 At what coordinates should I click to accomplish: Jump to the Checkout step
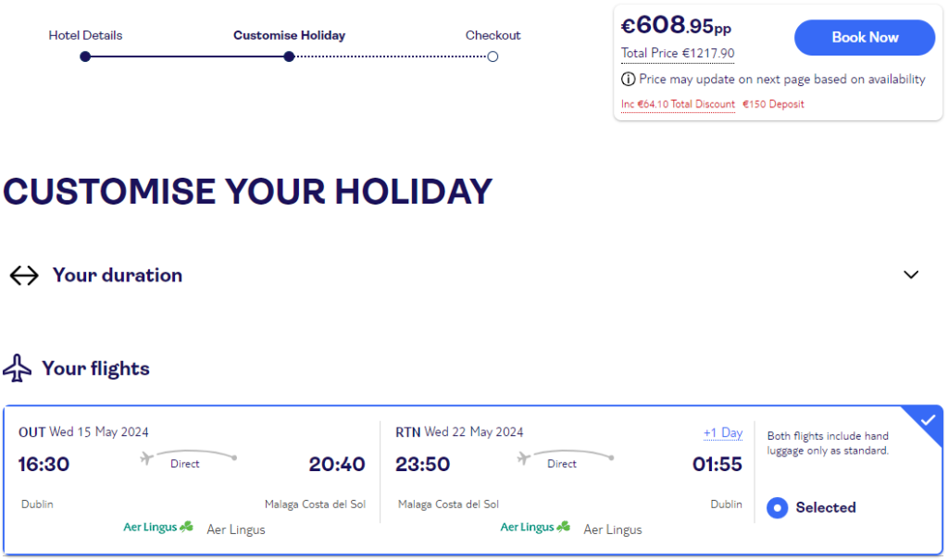[493, 36]
